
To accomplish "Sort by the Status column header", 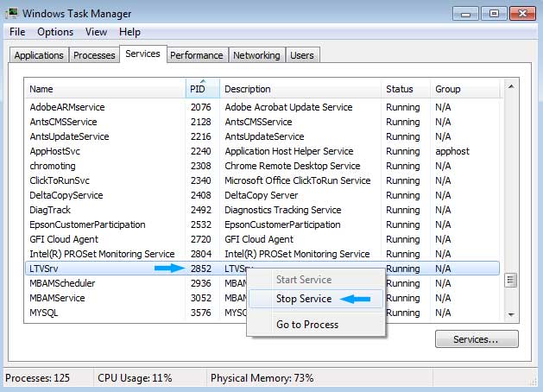I will tap(406, 89).
